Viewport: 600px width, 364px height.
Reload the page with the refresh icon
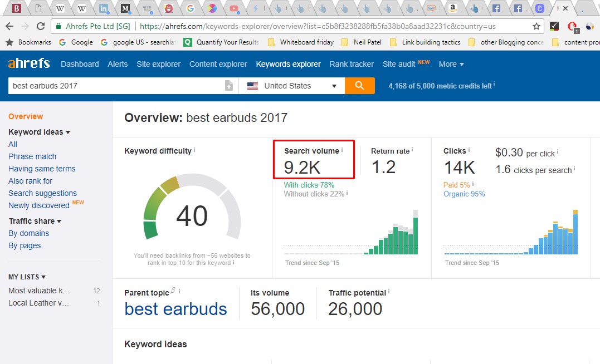[x=41, y=26]
